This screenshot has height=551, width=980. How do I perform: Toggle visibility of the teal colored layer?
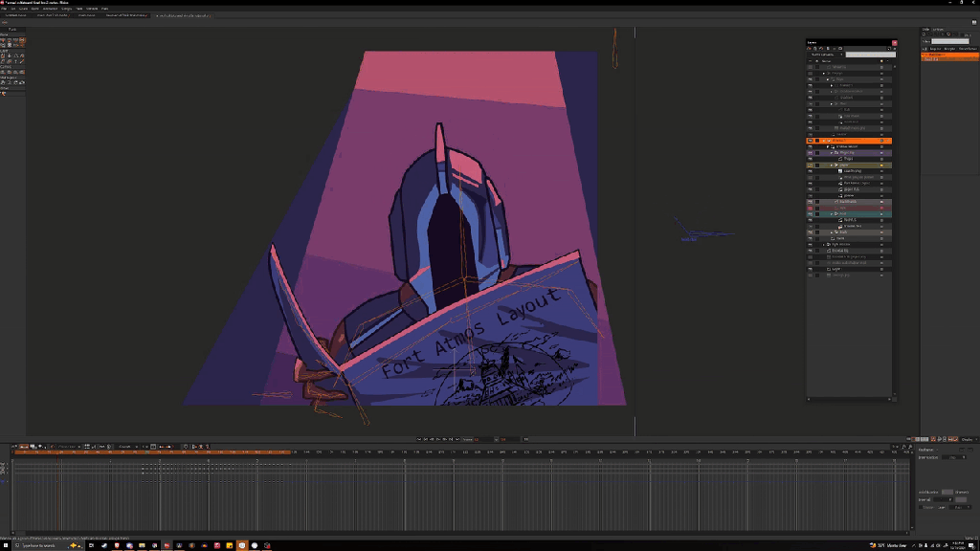[811, 213]
